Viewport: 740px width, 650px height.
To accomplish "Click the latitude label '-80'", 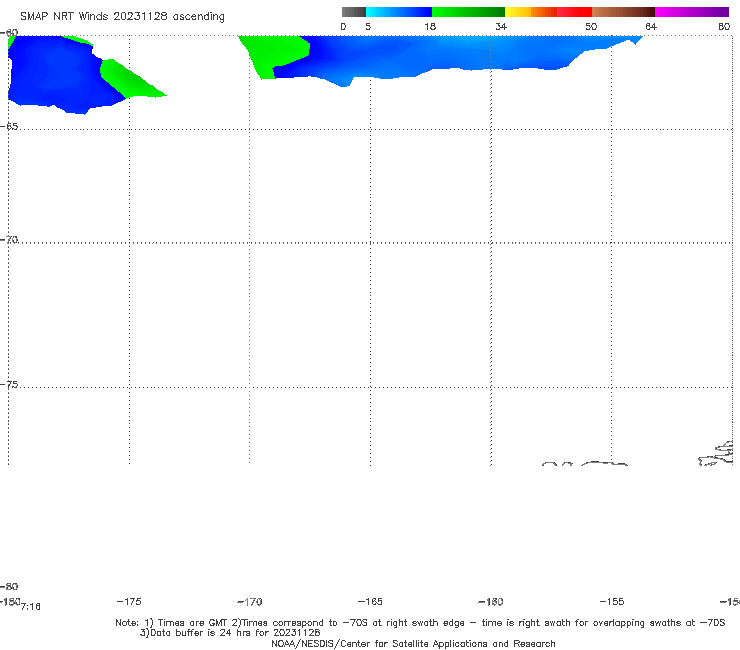I will 9,586.
